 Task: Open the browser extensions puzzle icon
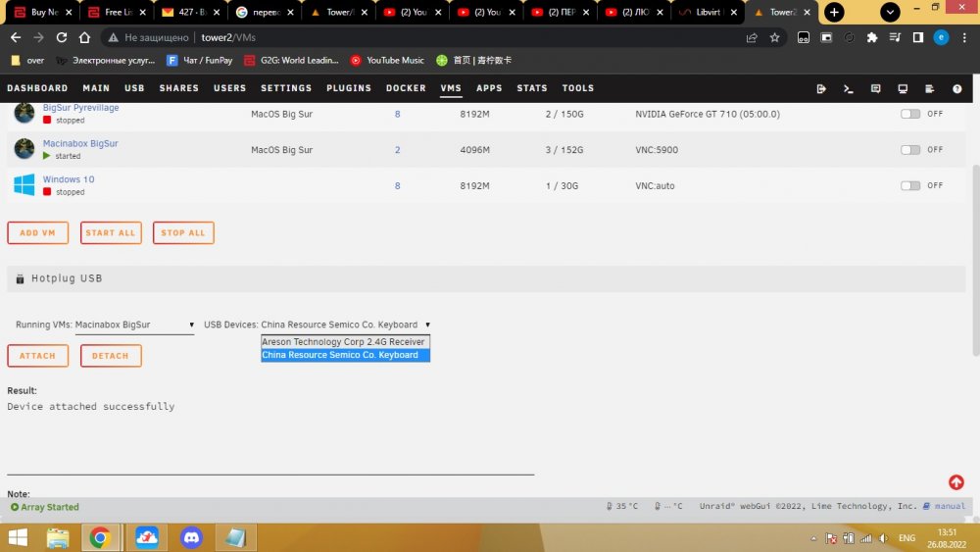pyautogui.click(x=872, y=37)
